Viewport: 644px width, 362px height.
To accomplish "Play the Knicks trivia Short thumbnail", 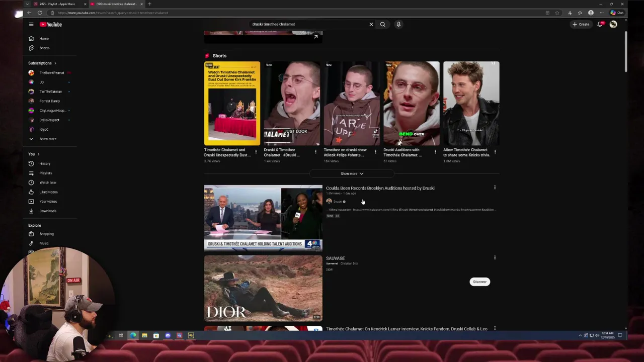I will [x=471, y=103].
